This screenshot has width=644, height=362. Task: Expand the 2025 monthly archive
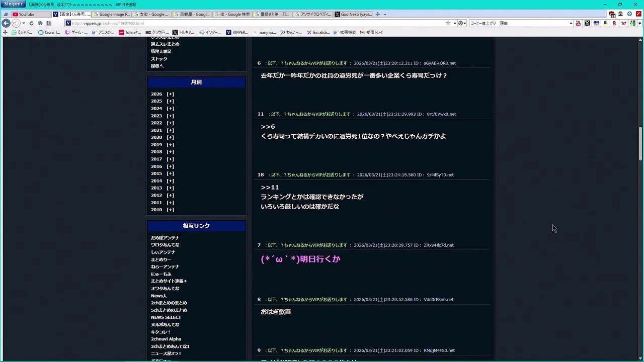pyautogui.click(x=170, y=101)
